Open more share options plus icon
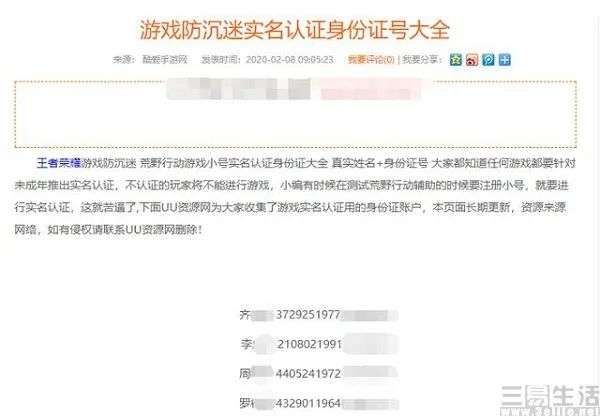Image resolution: width=600 pixels, height=416 pixels. (x=505, y=60)
